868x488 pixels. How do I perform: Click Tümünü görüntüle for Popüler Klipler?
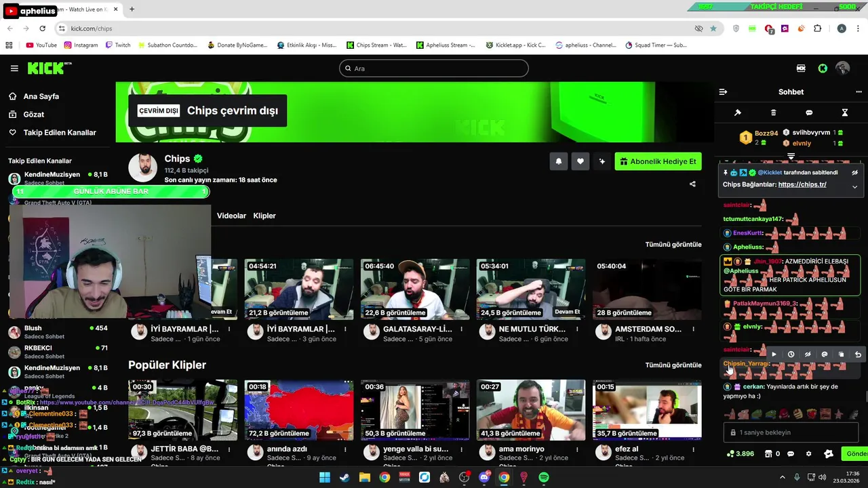[x=673, y=365]
